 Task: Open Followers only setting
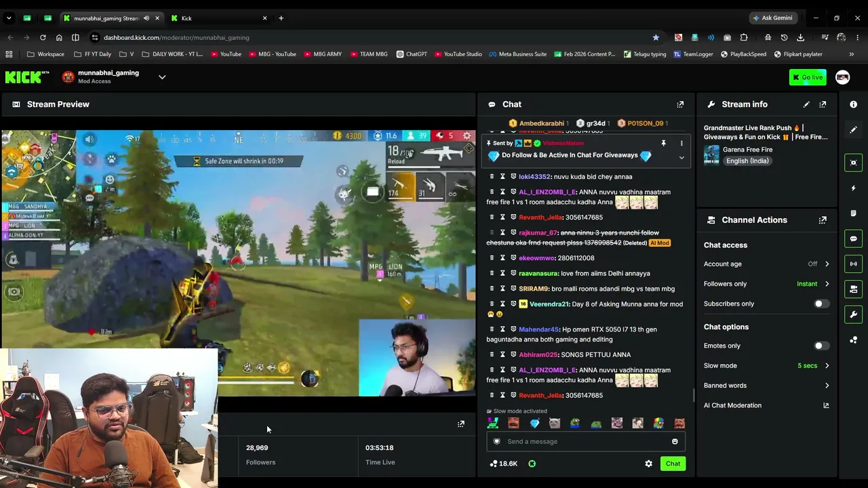coord(766,284)
